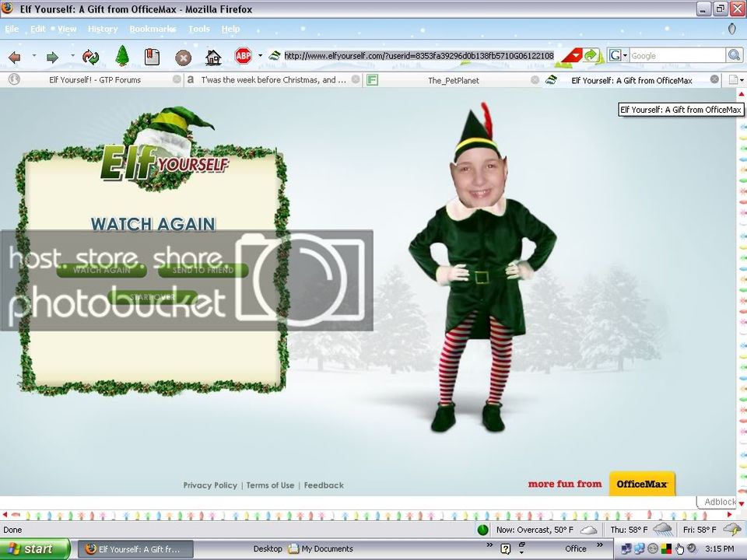Open the Google search engine selector
Image resolution: width=747 pixels, height=560 pixels.
point(618,55)
